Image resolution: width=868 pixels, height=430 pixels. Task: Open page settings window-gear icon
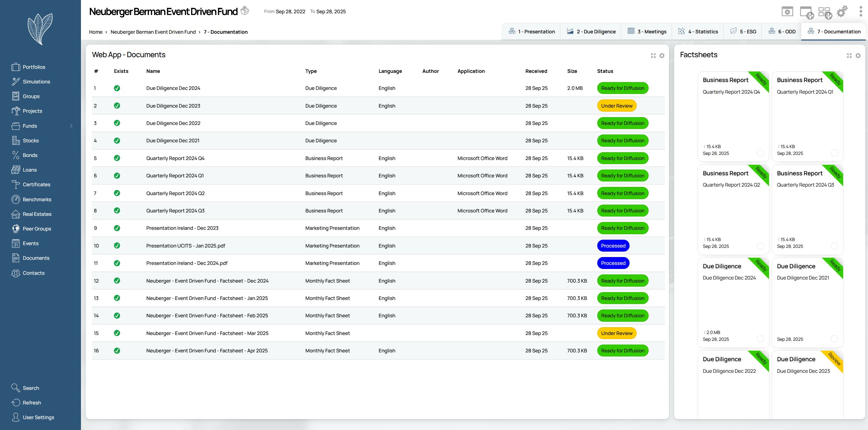[787, 12]
